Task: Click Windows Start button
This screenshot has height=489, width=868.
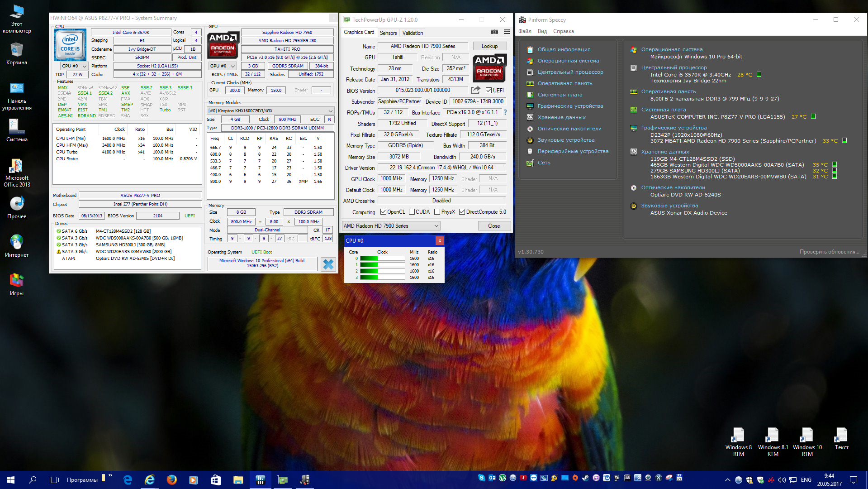Action: [11, 479]
